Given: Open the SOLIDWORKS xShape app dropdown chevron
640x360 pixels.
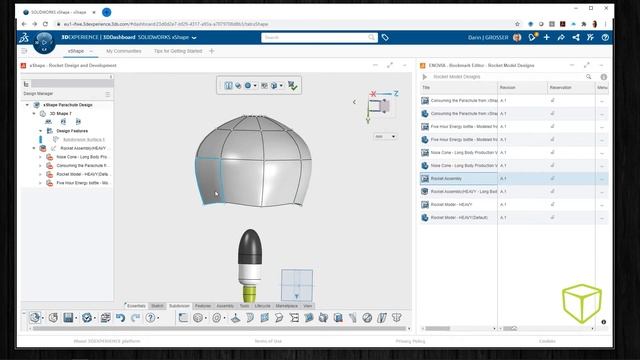Looking at the screenshot, I should point(194,38).
